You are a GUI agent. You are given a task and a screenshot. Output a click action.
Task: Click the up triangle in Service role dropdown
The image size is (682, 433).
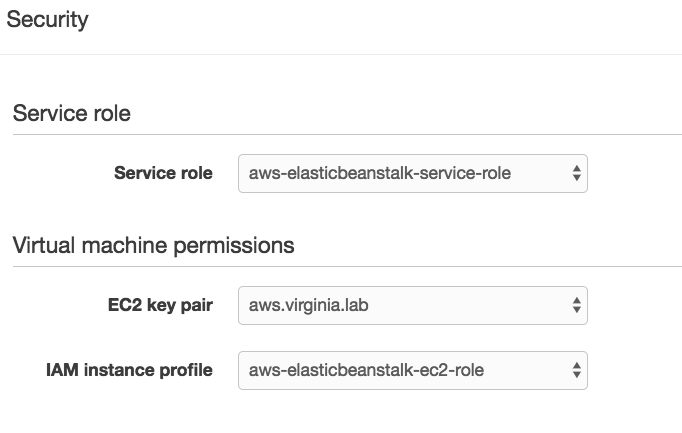coord(577,168)
